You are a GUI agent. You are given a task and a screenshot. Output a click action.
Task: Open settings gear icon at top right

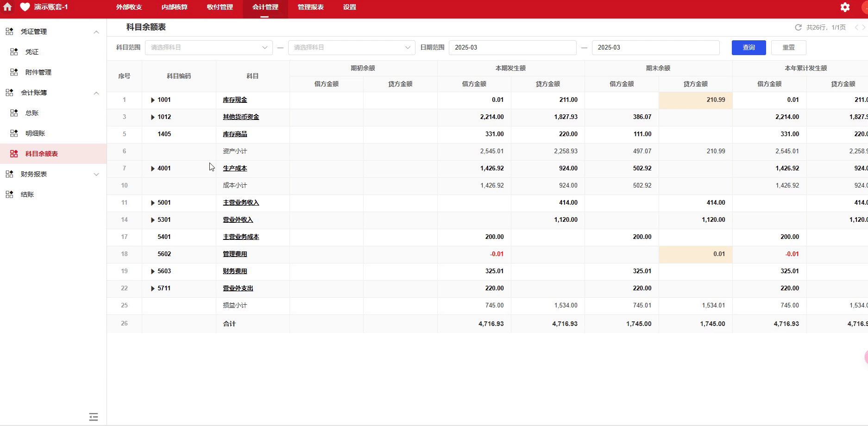845,7
